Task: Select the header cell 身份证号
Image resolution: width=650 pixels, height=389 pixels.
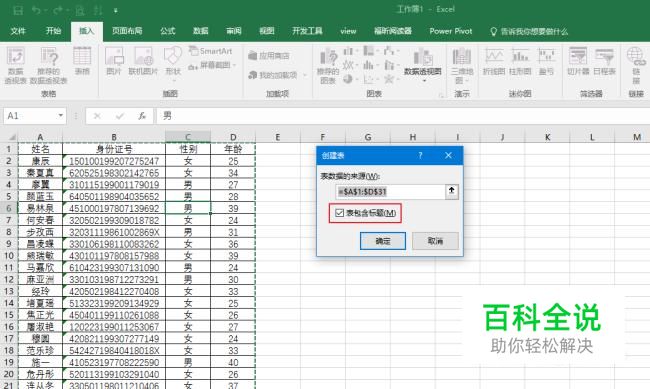Action: [x=114, y=149]
